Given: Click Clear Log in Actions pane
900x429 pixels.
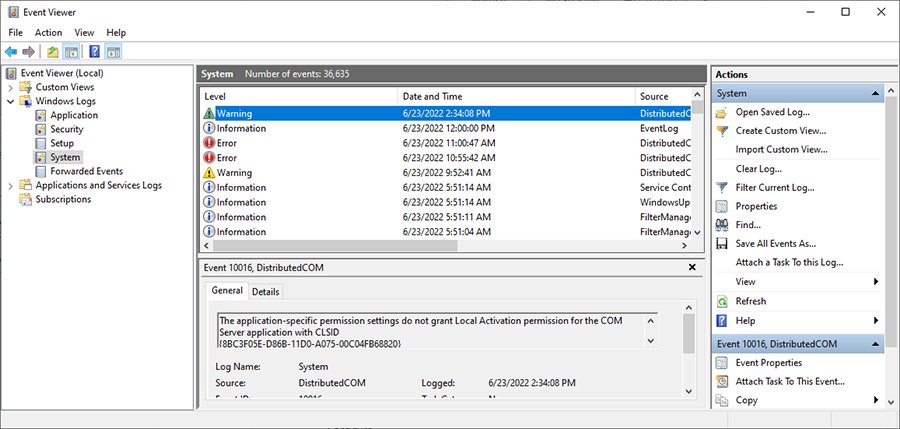Looking at the screenshot, I should [758, 169].
